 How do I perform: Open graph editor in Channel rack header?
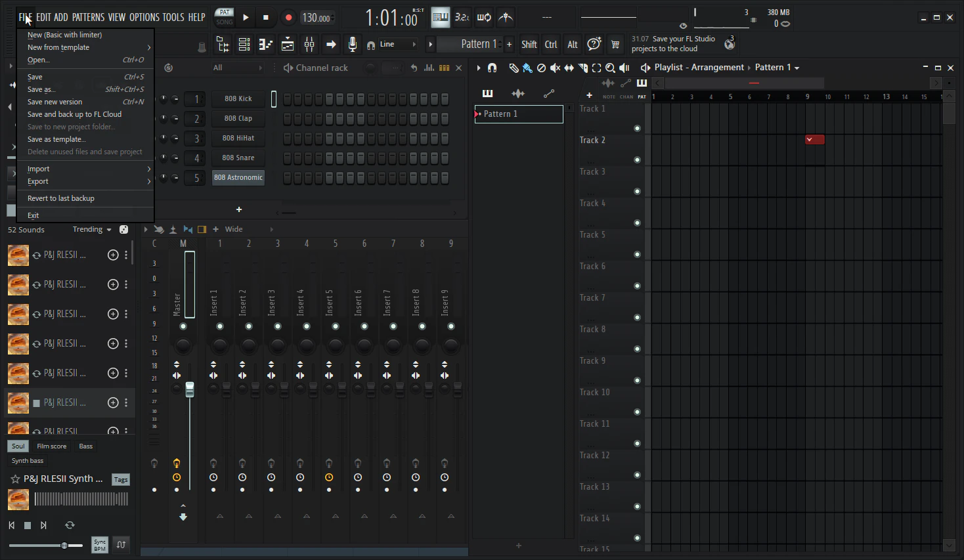(429, 68)
